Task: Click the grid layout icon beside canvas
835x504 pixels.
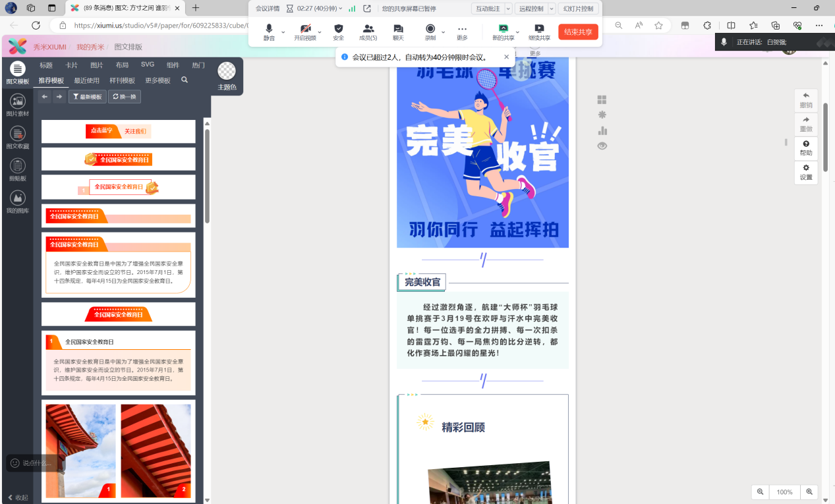Action: point(602,99)
